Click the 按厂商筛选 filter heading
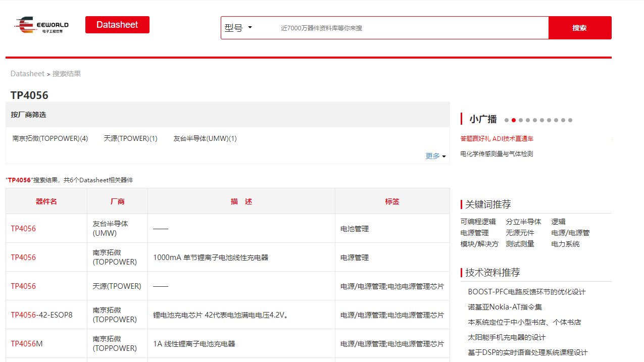644x362 pixels. tap(28, 115)
